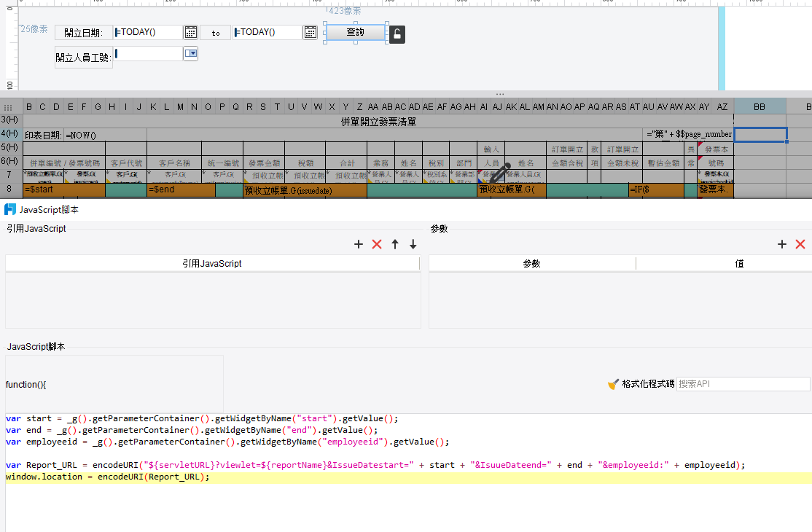Click the grid select-all corner icon
812x532 pixels.
(8, 108)
